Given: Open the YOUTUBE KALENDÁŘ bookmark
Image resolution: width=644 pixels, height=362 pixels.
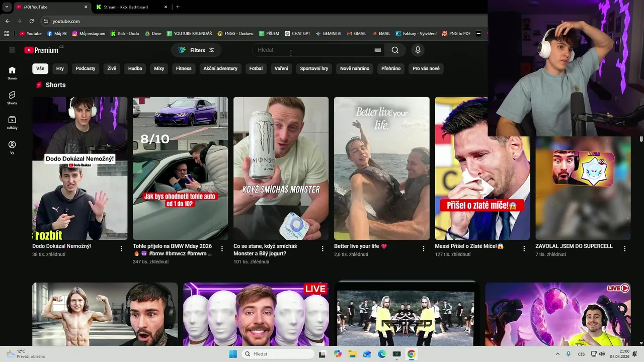Looking at the screenshot, I should click(x=189, y=34).
